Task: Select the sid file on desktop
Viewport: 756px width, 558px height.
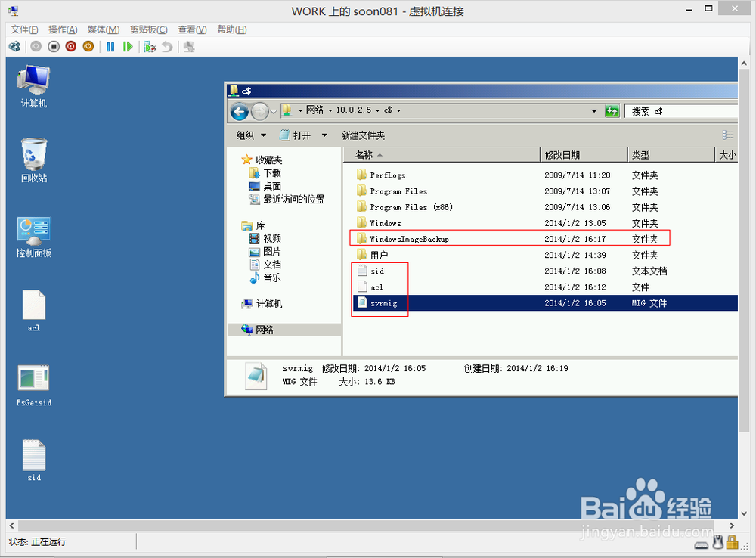Action: click(34, 460)
